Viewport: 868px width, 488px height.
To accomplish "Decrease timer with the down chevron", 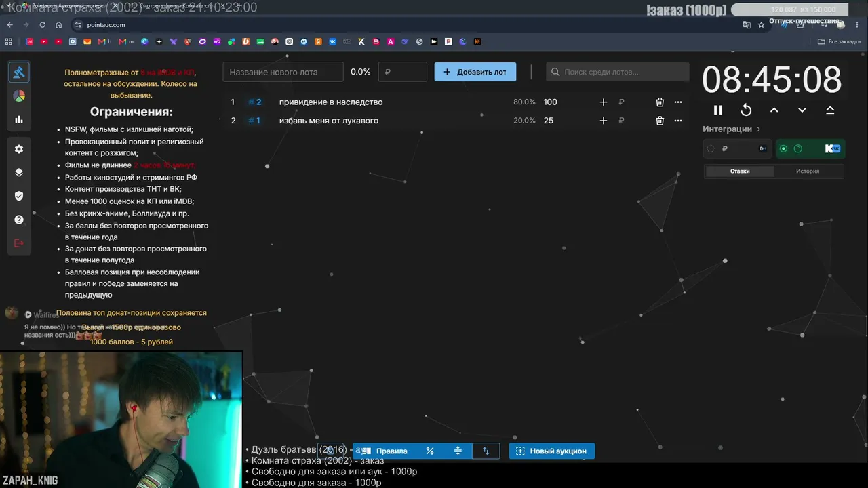I will pyautogui.click(x=802, y=110).
